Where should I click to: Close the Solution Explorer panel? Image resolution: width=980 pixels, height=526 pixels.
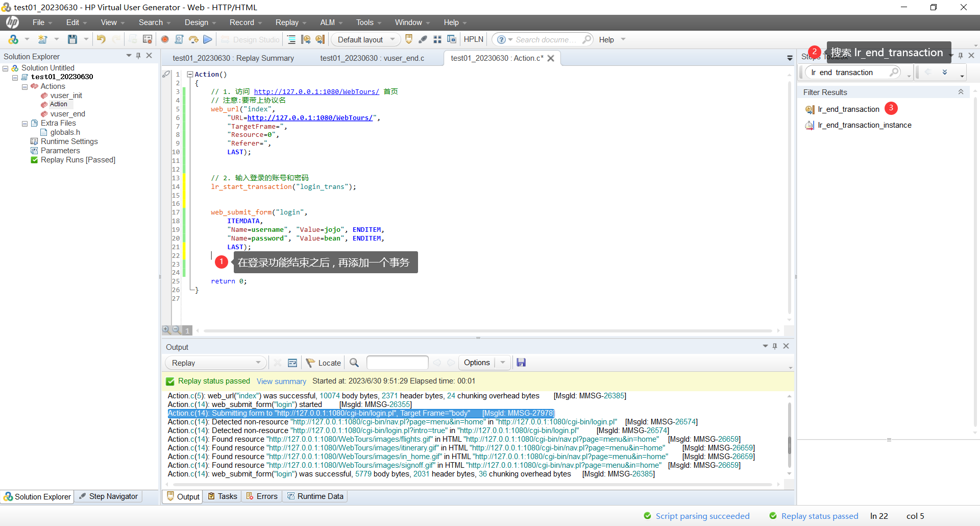(149, 56)
